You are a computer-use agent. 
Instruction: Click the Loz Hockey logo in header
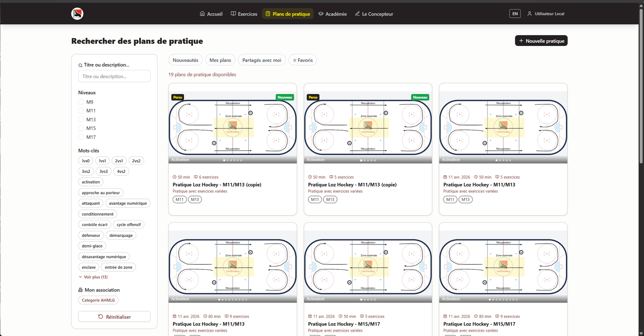click(x=77, y=14)
